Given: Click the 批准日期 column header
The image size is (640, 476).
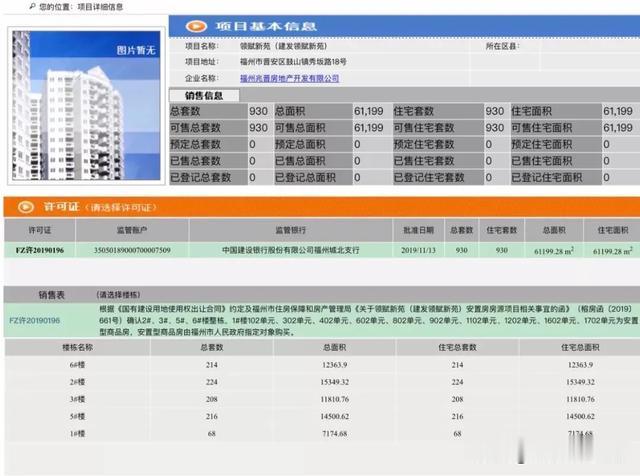Looking at the screenshot, I should click(418, 230).
